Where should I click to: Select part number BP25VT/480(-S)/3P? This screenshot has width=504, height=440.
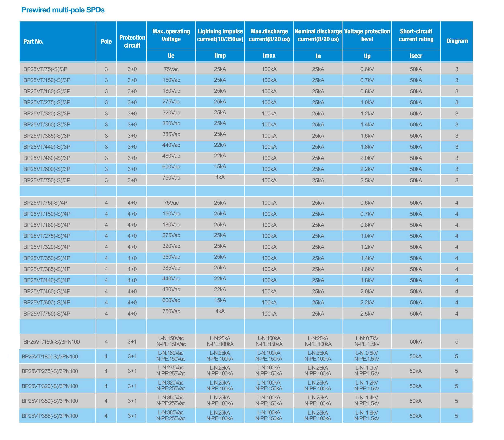[47, 158]
